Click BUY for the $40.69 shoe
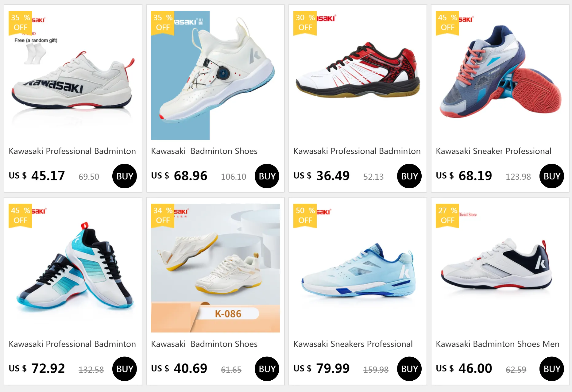This screenshot has height=392, width=572. (267, 369)
